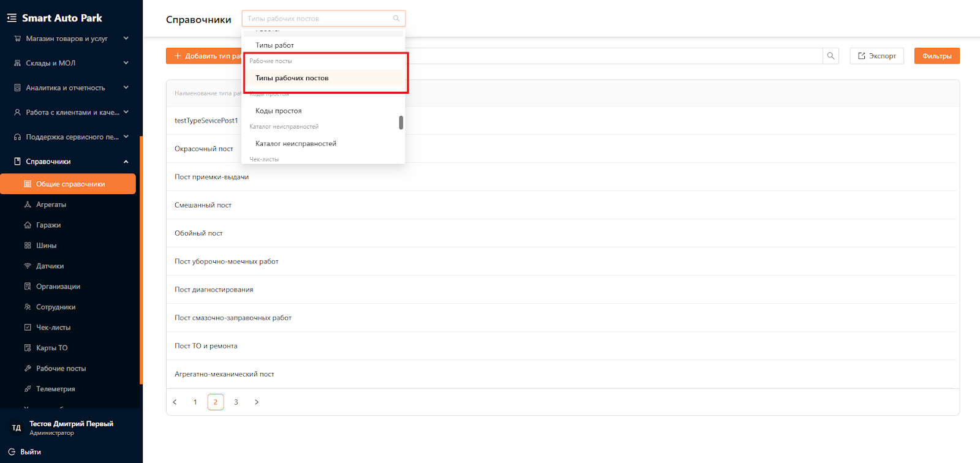980x463 pixels.
Task: Click Выйти logout icon
Action: point(12,452)
